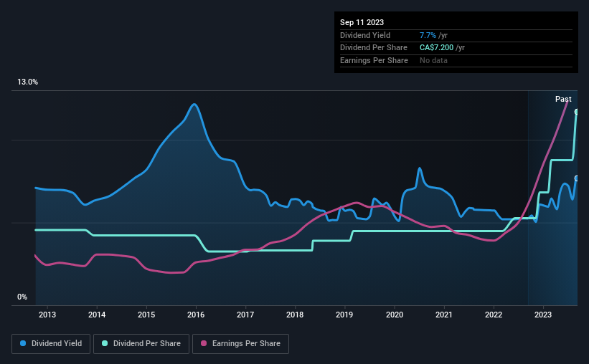Click the 2019 x-axis label
This screenshot has height=364, width=589.
click(x=344, y=315)
